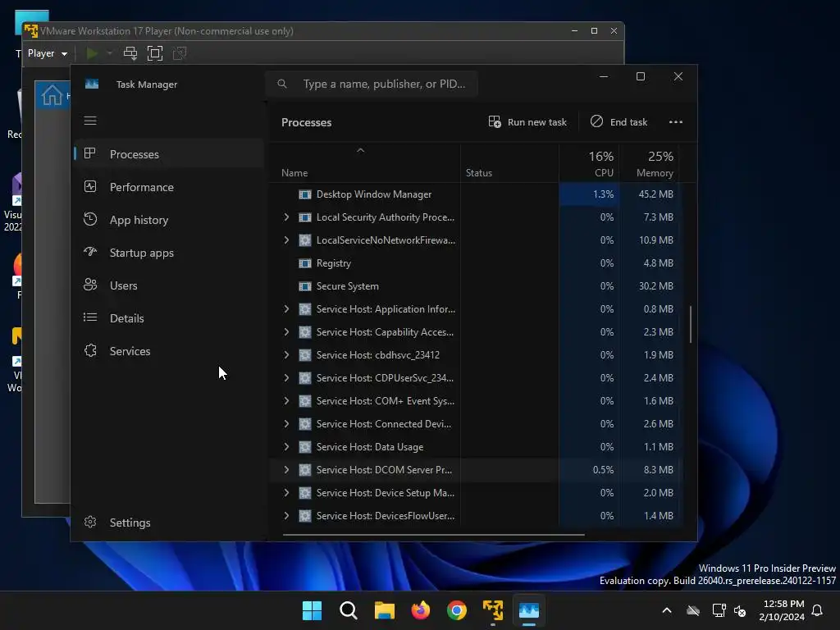
Task: Open App history page
Action: (x=169, y=220)
